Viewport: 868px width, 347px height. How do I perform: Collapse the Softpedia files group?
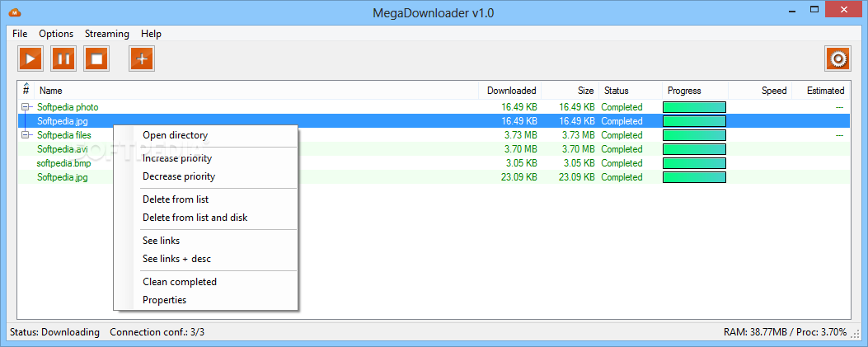[x=25, y=135]
